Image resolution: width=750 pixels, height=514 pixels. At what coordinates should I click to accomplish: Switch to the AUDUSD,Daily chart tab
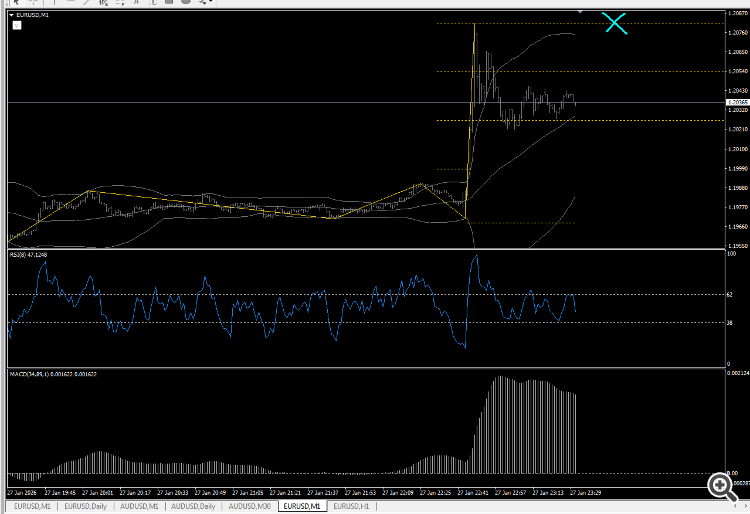(x=193, y=506)
